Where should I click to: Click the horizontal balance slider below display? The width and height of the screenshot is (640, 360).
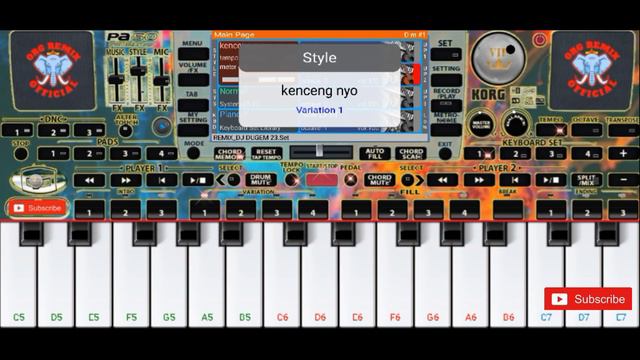321,153
